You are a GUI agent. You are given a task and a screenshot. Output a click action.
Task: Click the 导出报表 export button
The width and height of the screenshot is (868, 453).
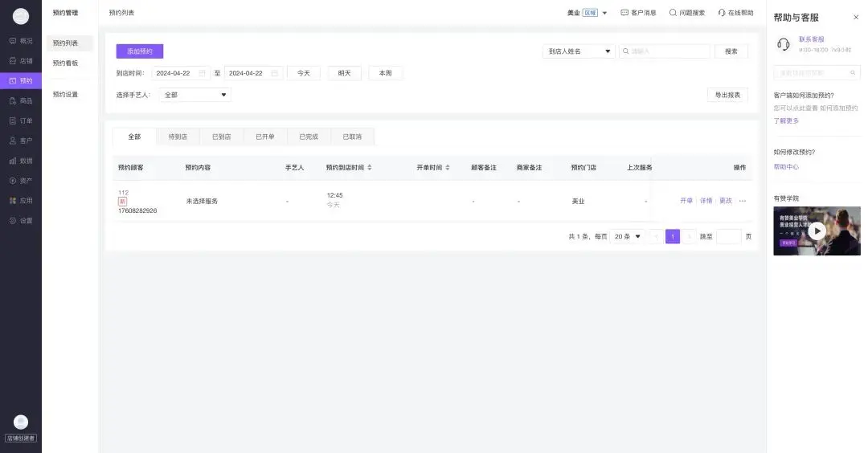click(727, 95)
